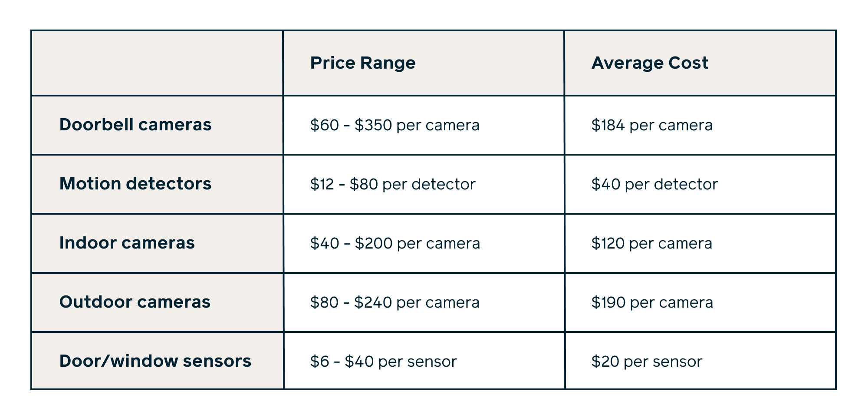Click the Price Range column header
The image size is (868, 418).
point(363,63)
